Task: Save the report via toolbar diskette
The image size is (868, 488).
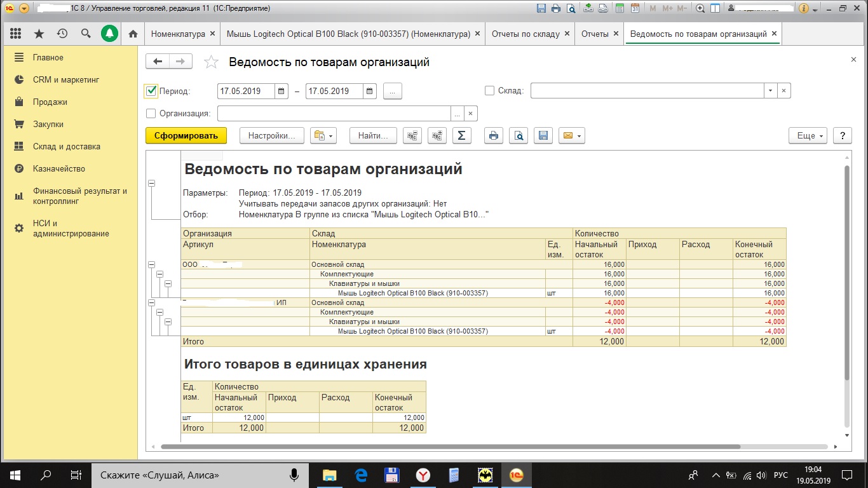Action: (543, 135)
